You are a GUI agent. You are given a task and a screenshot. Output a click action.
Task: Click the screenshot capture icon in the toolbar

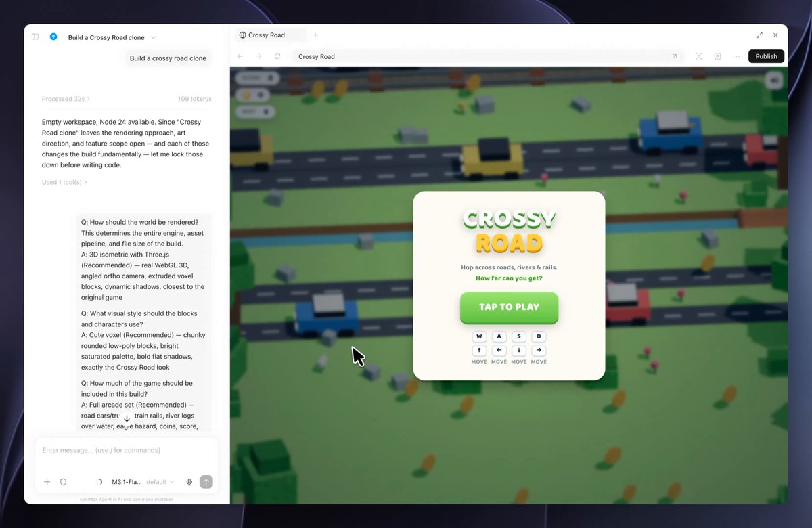[x=699, y=56]
